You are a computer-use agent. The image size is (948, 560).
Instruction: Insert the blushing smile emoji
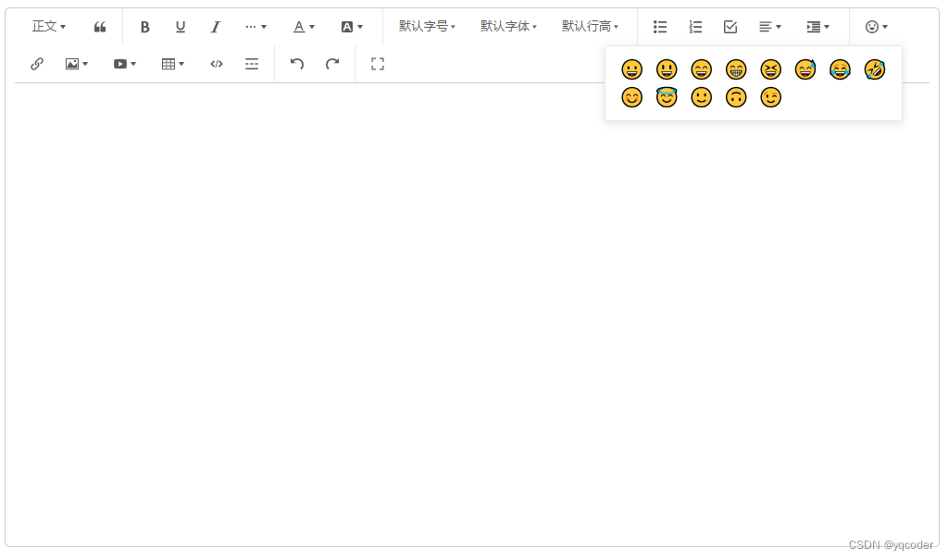631,97
